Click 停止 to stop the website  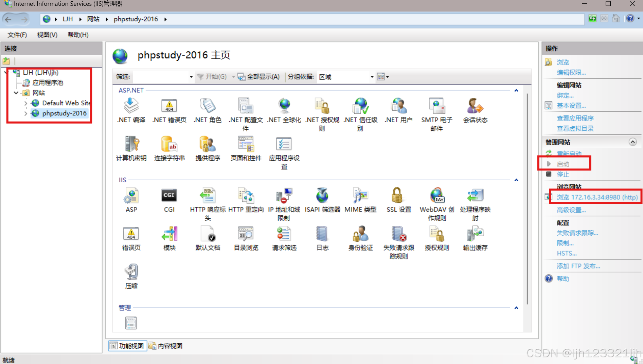[x=562, y=174]
